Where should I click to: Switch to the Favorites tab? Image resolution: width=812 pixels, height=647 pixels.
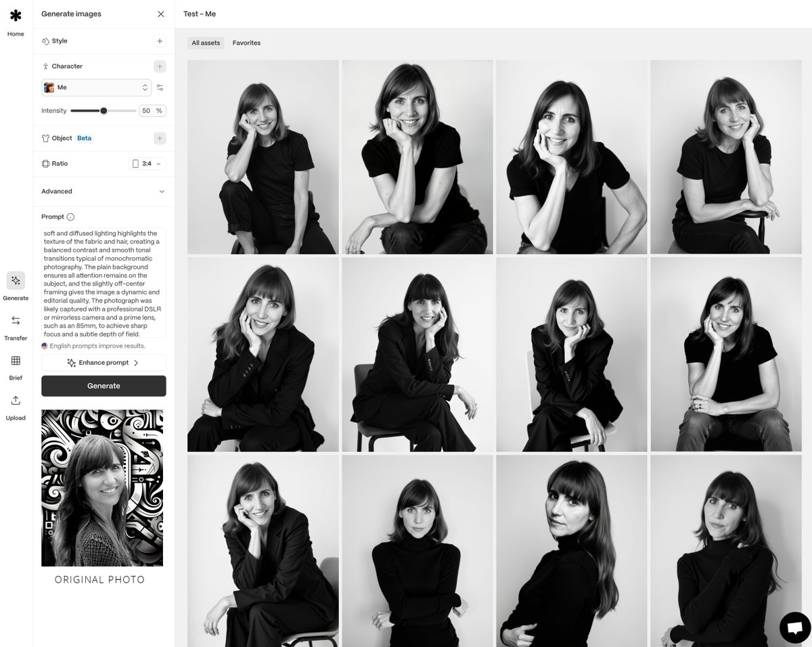pos(246,43)
